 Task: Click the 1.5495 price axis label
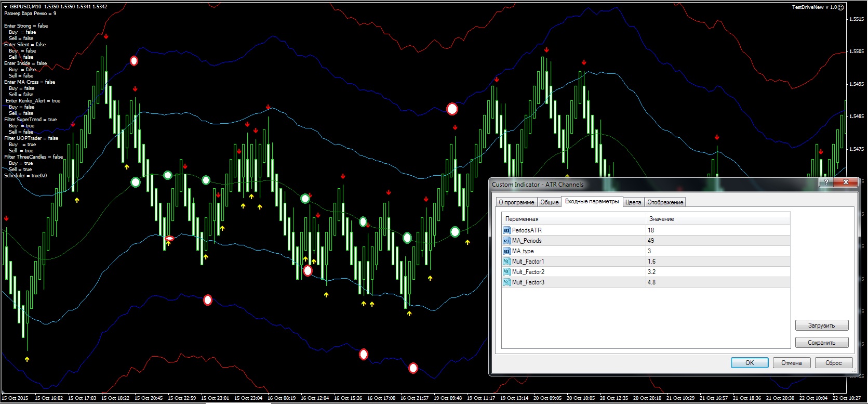(857, 84)
